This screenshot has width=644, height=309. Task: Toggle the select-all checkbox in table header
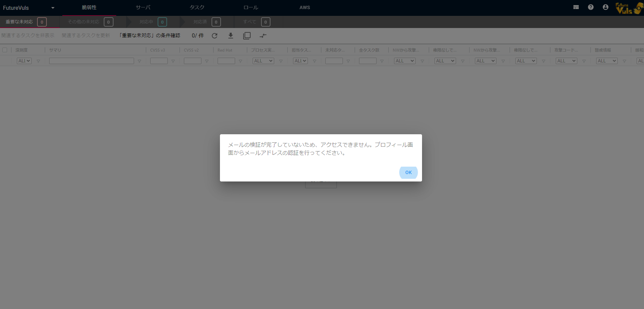5,50
